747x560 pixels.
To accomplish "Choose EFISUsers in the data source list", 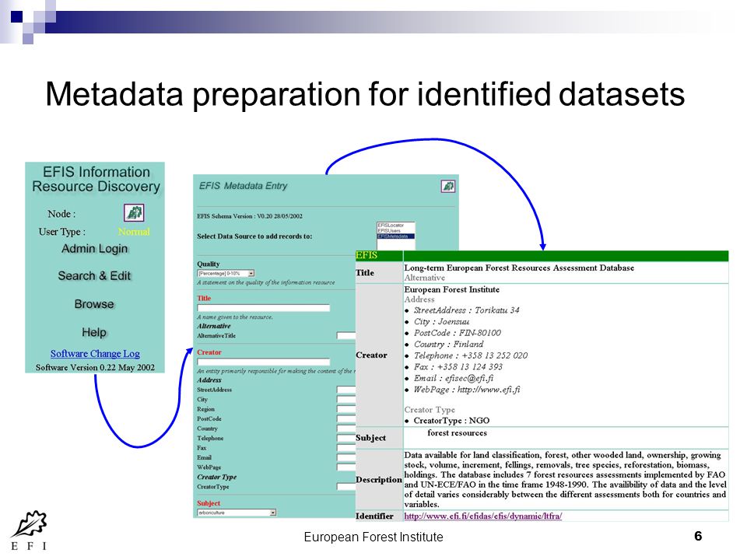I will (389, 230).
